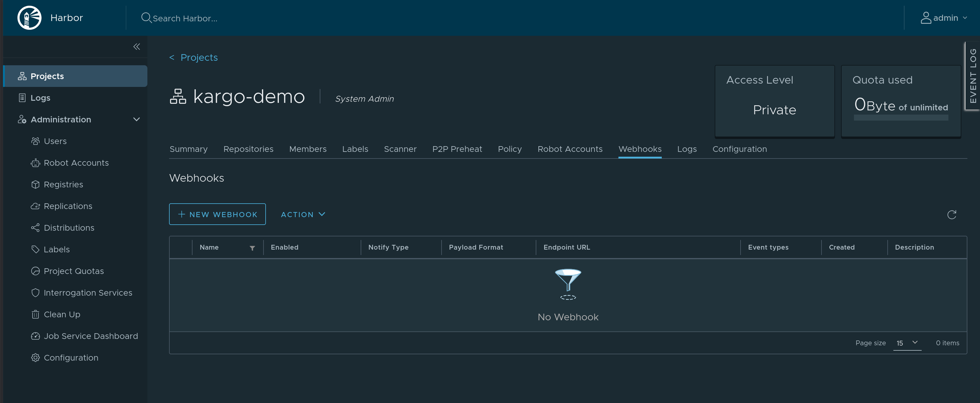Select Replications in the sidebar
980x403 pixels.
[x=68, y=206]
